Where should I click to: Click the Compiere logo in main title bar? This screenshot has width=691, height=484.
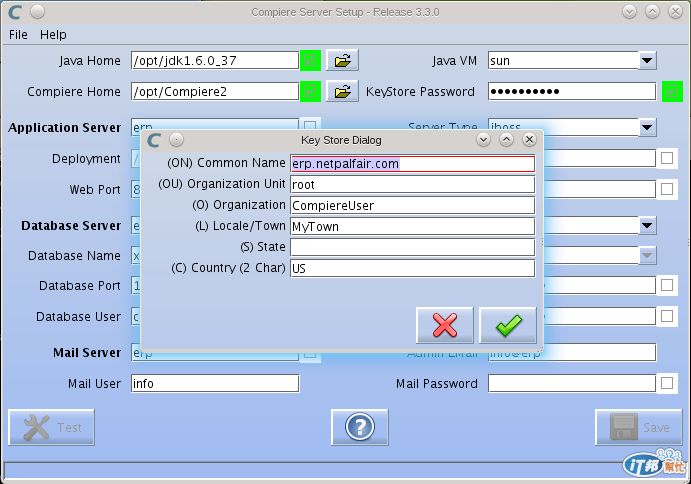[x=15, y=12]
